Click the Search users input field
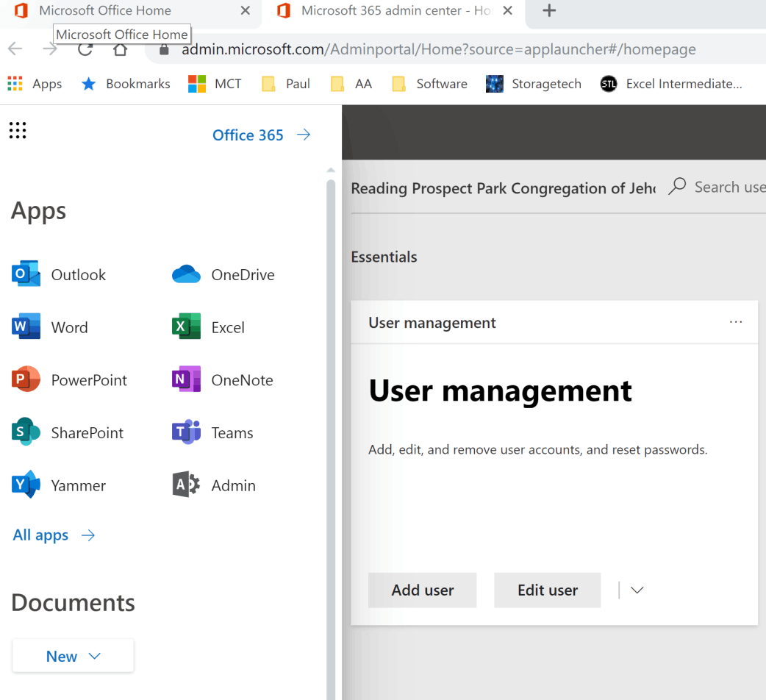The width and height of the screenshot is (766, 700). pos(728,187)
